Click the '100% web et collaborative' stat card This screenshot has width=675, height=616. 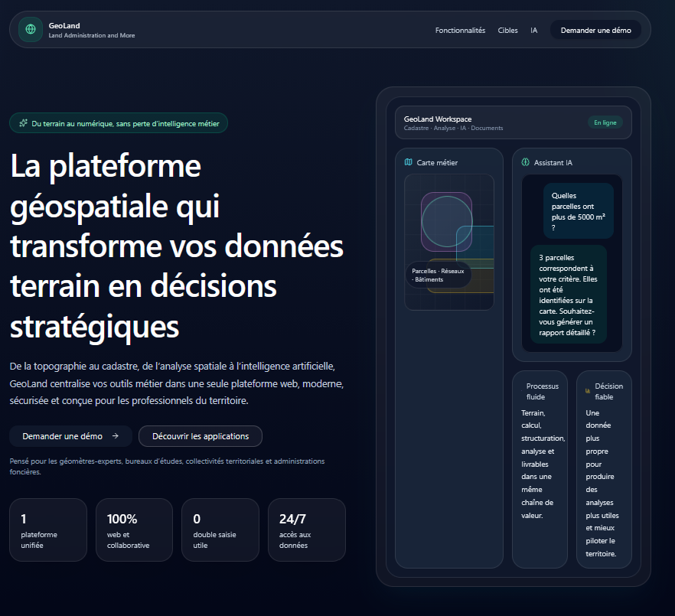click(135, 530)
